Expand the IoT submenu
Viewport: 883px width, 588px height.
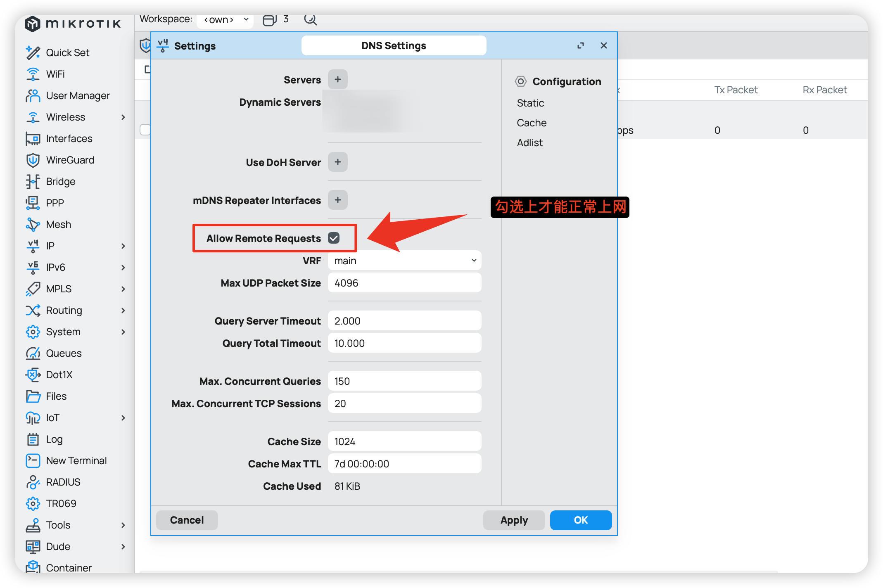[x=123, y=418]
